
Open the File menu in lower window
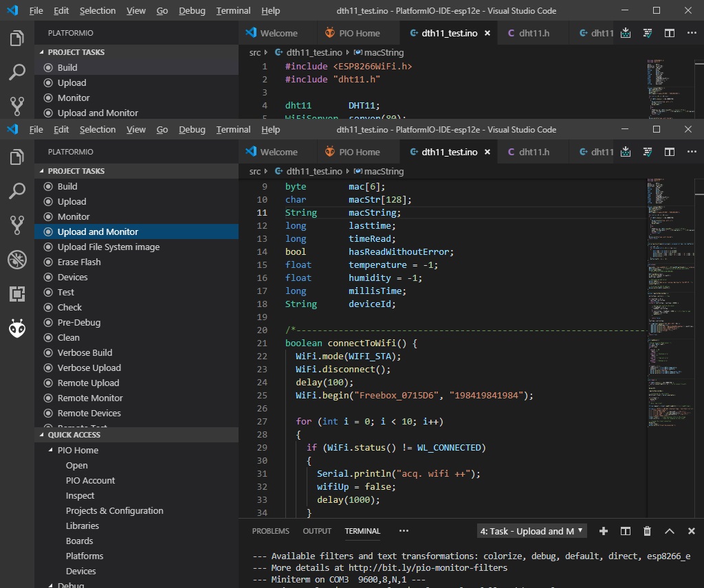point(36,130)
